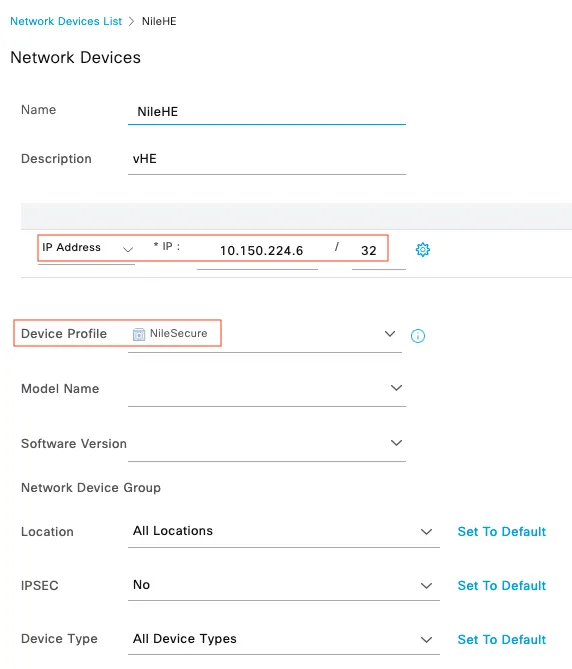This screenshot has width=572, height=669.
Task: Click the NileSecure profile icon
Action: 139,334
